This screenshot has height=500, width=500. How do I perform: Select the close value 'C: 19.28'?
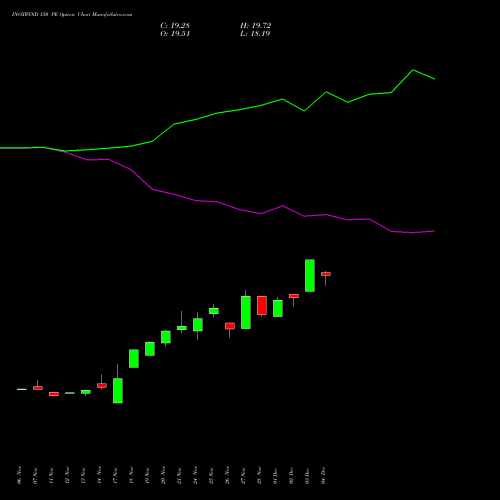click(175, 26)
